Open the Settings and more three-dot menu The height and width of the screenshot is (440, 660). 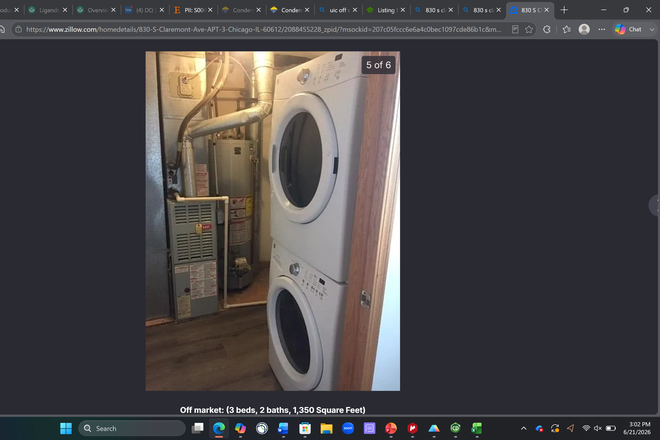tap(602, 29)
